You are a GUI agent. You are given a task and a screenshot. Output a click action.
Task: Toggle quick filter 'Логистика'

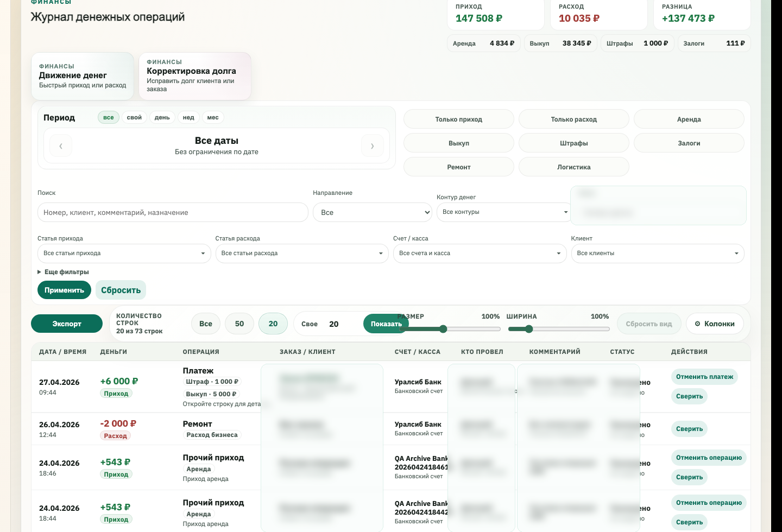574,167
